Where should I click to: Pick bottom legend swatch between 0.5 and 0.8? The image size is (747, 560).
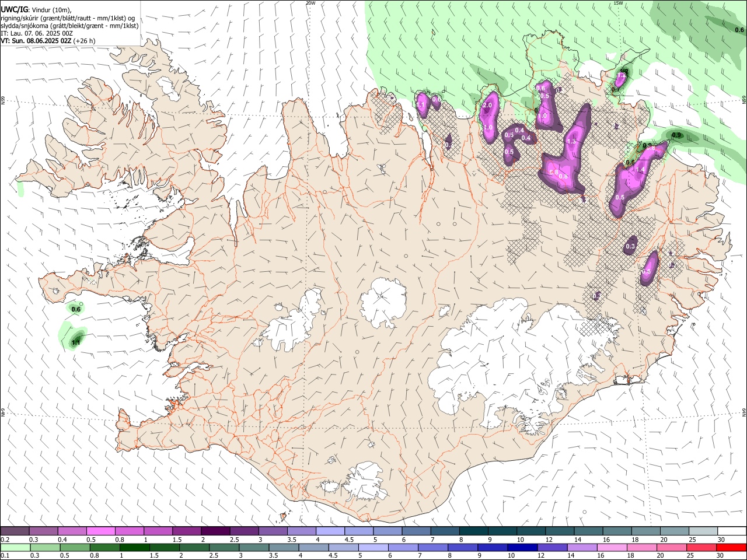point(75,547)
